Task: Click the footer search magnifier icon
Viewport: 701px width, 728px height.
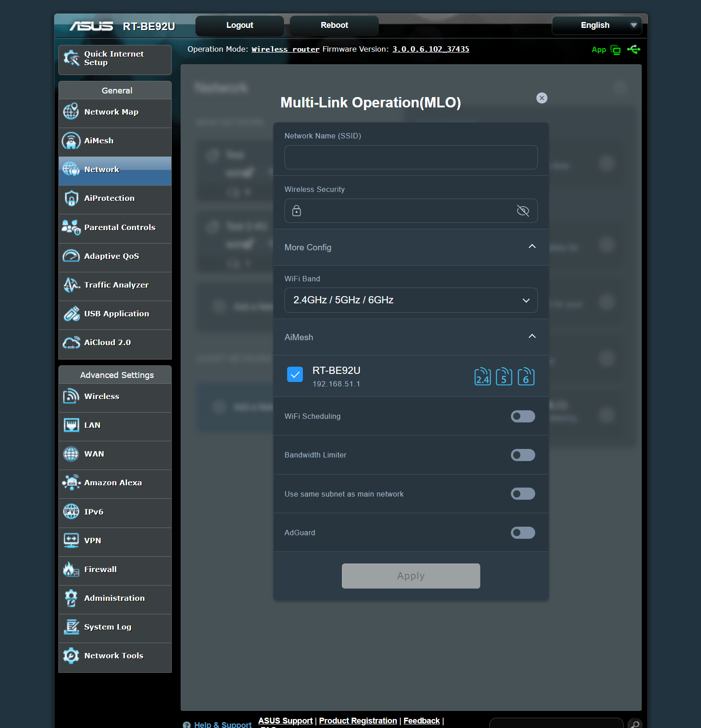Action: tap(635, 724)
